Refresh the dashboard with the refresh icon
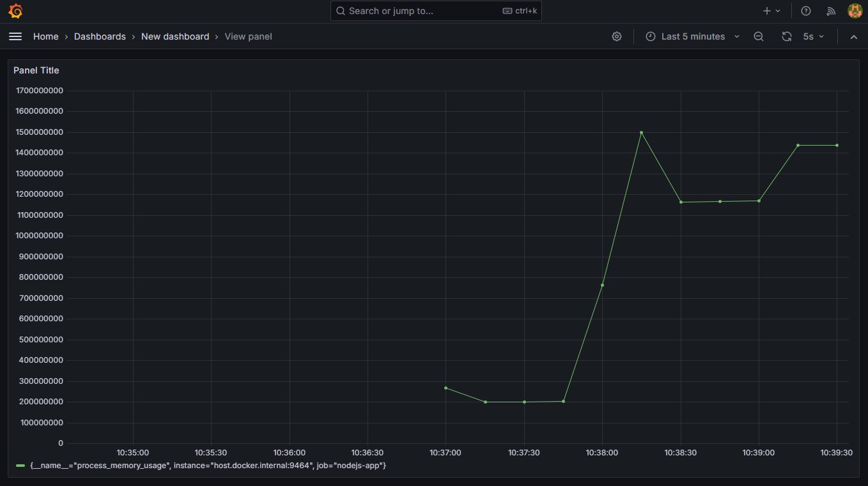 click(786, 36)
